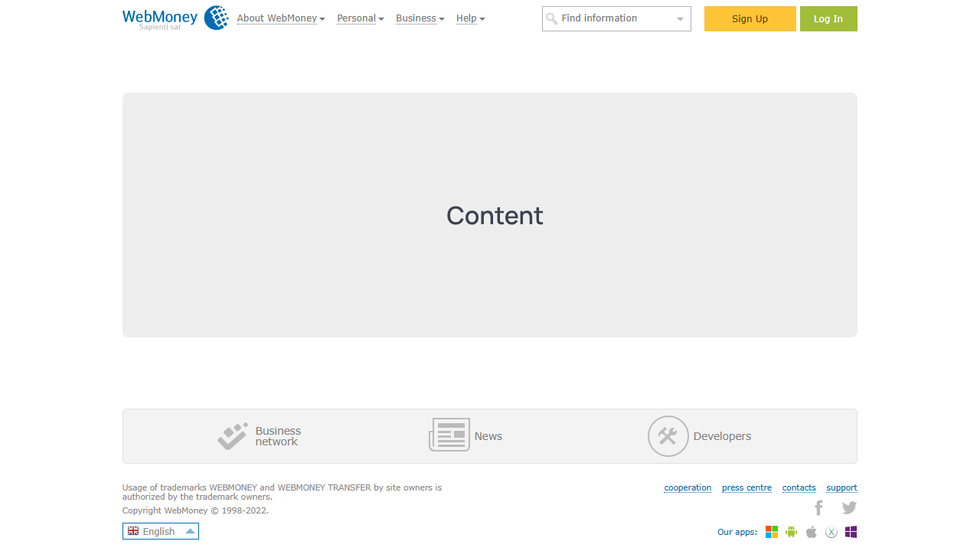This screenshot has height=551, width=980.
Task: Open the support link
Action: [x=841, y=487]
